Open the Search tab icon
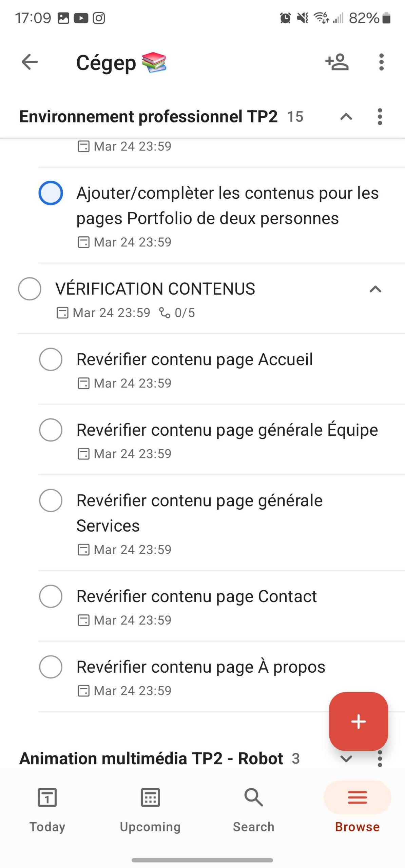The height and width of the screenshot is (868, 405). point(253,797)
